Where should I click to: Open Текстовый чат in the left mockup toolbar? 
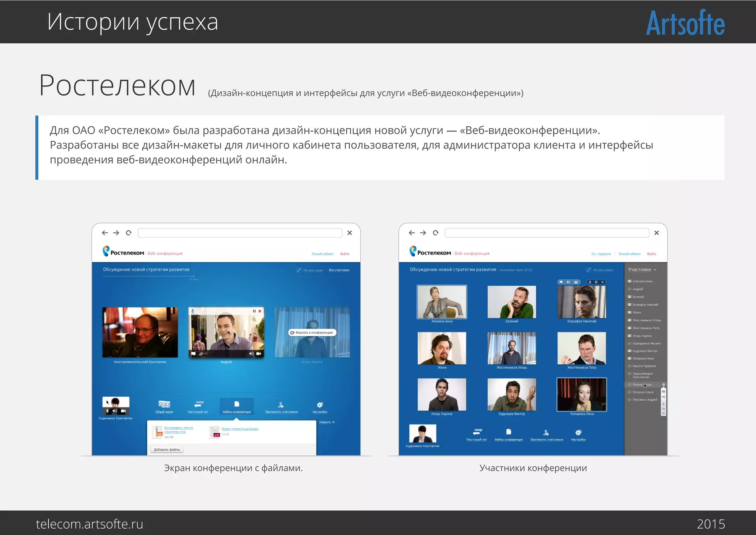pos(198,407)
